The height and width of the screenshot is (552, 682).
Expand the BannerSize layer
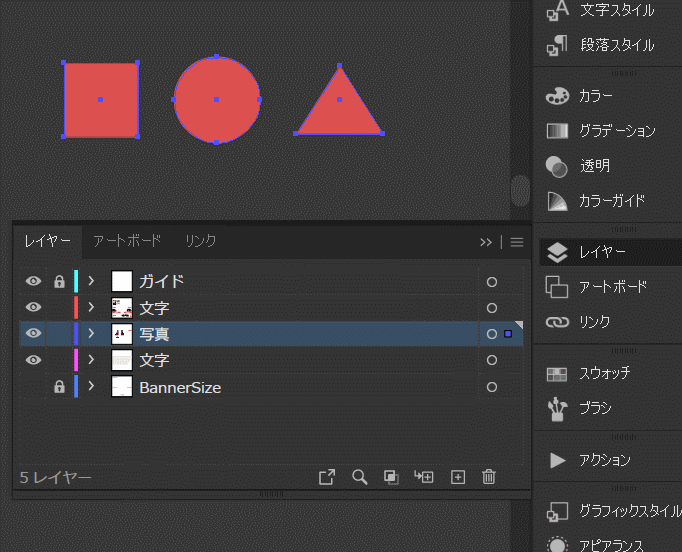(x=91, y=386)
